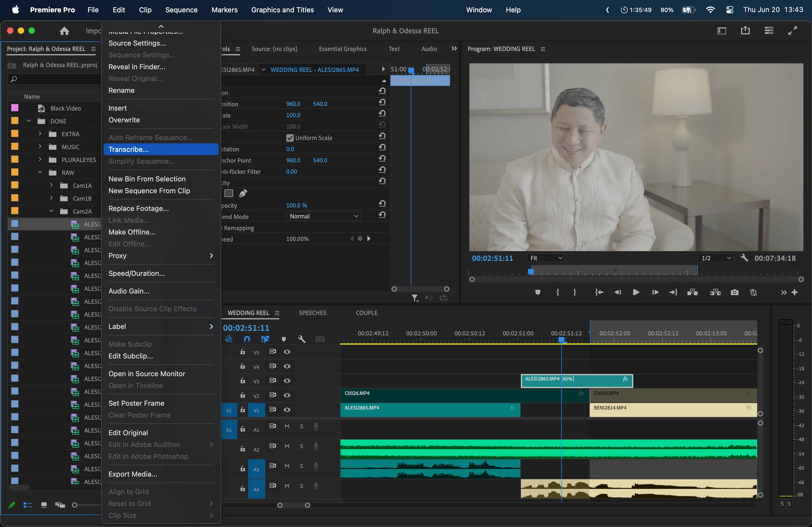Click the Home icon in the header
This screenshot has height=527, width=812.
click(64, 31)
